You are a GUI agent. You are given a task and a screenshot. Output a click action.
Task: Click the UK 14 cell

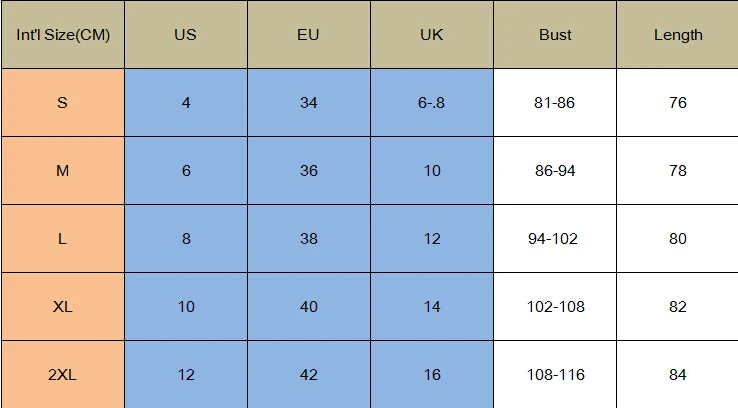click(x=432, y=306)
